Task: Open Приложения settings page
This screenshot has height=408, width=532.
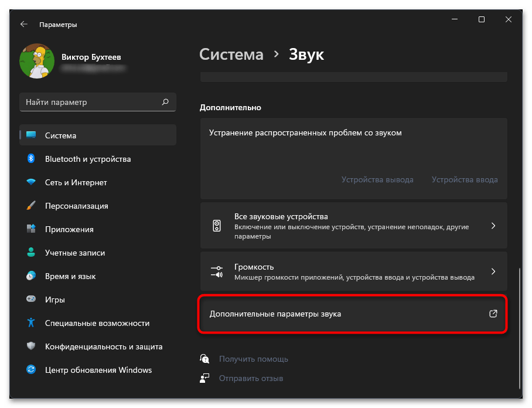Action: point(69,229)
